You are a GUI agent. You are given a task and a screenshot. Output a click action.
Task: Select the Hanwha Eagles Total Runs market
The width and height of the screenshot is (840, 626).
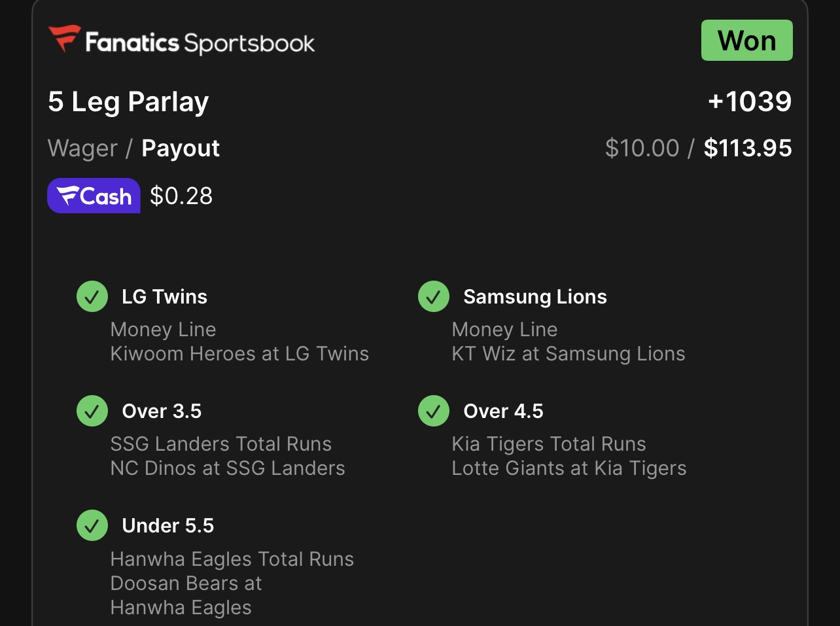point(232,559)
